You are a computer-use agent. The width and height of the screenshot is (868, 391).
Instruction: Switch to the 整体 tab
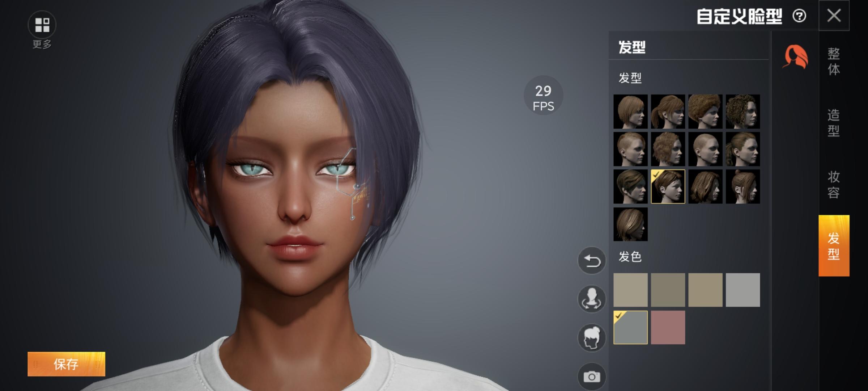pyautogui.click(x=834, y=62)
